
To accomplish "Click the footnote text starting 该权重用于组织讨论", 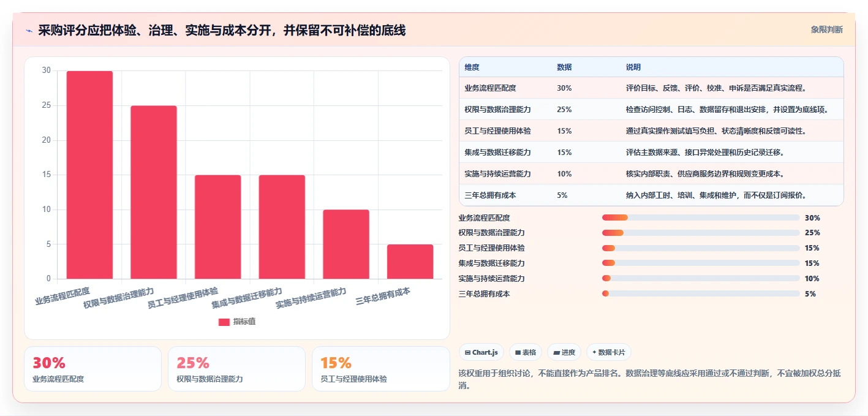I will tap(649, 379).
